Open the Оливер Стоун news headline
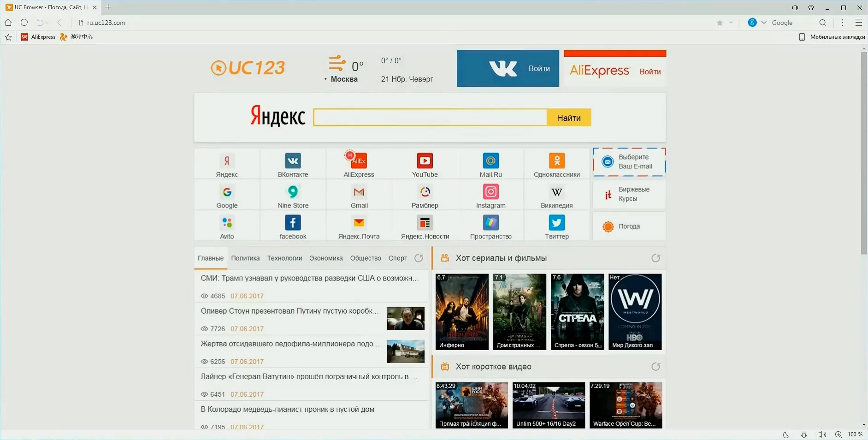Image resolution: width=868 pixels, height=440 pixels. click(x=289, y=311)
